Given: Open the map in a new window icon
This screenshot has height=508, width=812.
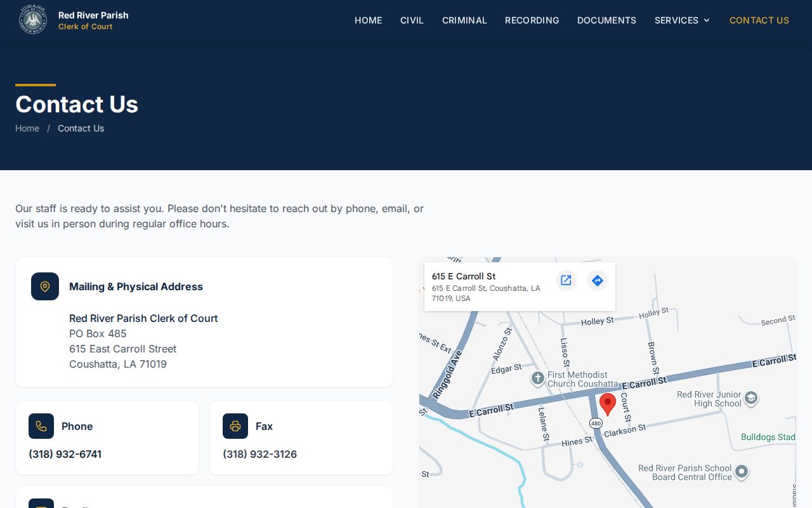Looking at the screenshot, I should pyautogui.click(x=566, y=280).
